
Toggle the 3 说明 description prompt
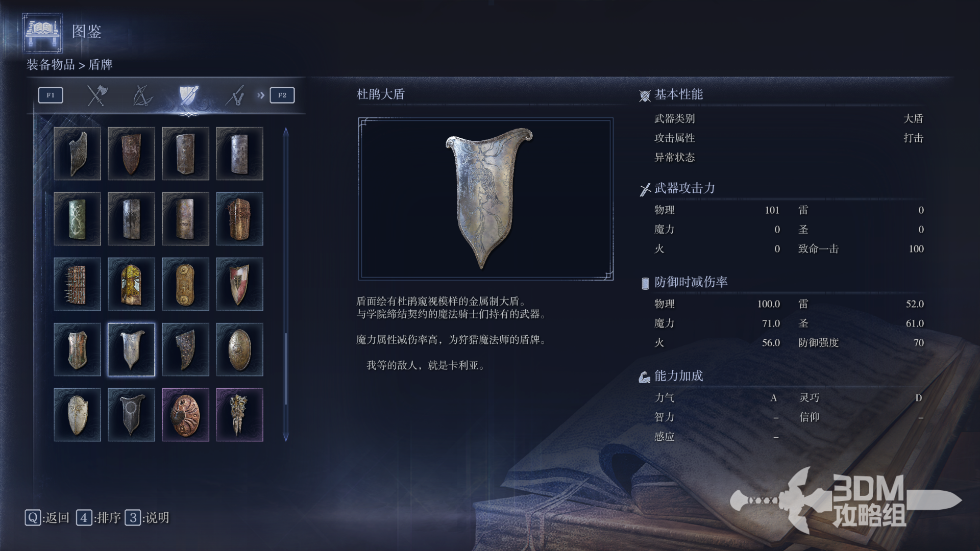pos(147,518)
